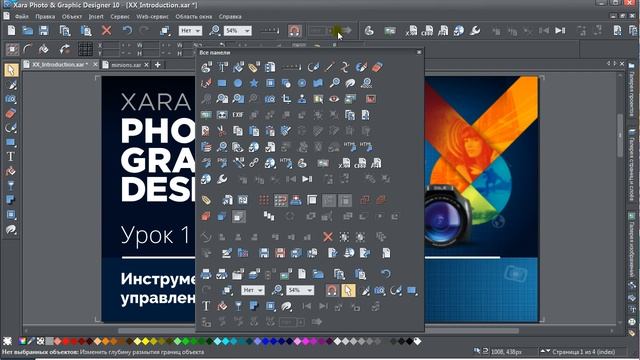
Task: Open the Сервис menu
Action: click(x=120, y=17)
